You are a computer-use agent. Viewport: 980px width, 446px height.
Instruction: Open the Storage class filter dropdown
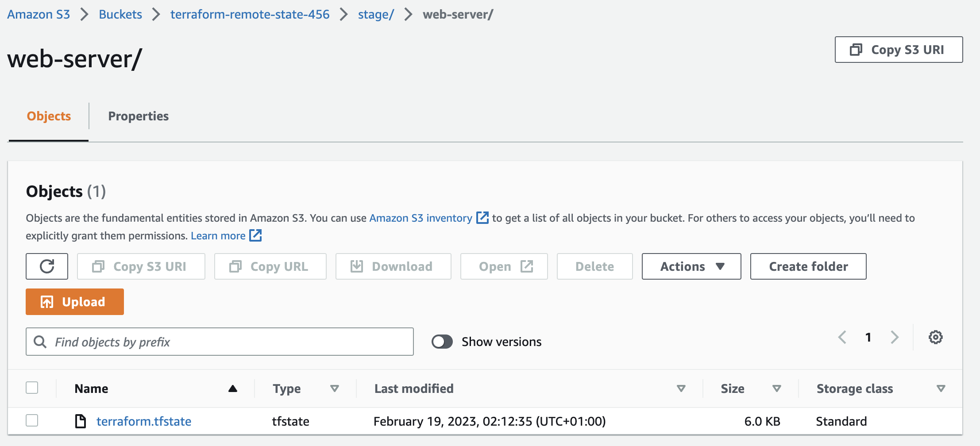[x=940, y=388]
